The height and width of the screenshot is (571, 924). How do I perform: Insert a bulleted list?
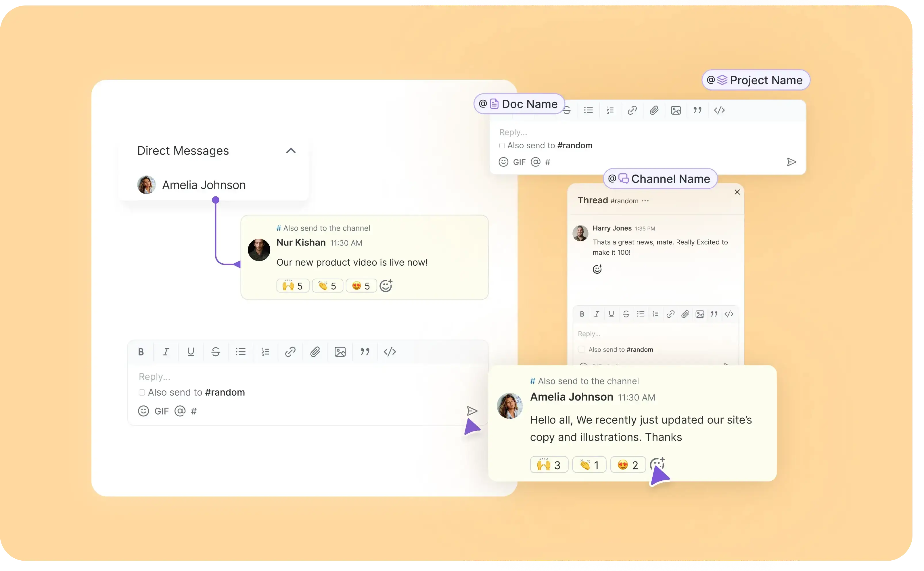pyautogui.click(x=241, y=352)
